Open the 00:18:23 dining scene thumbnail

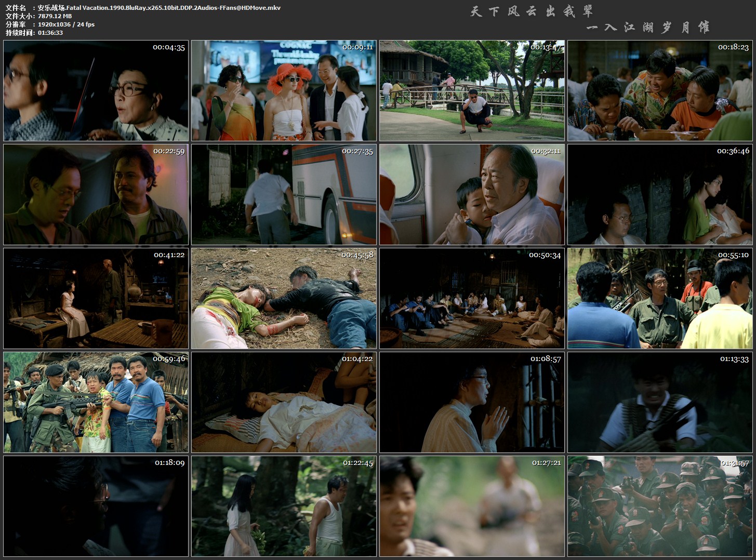(660, 90)
